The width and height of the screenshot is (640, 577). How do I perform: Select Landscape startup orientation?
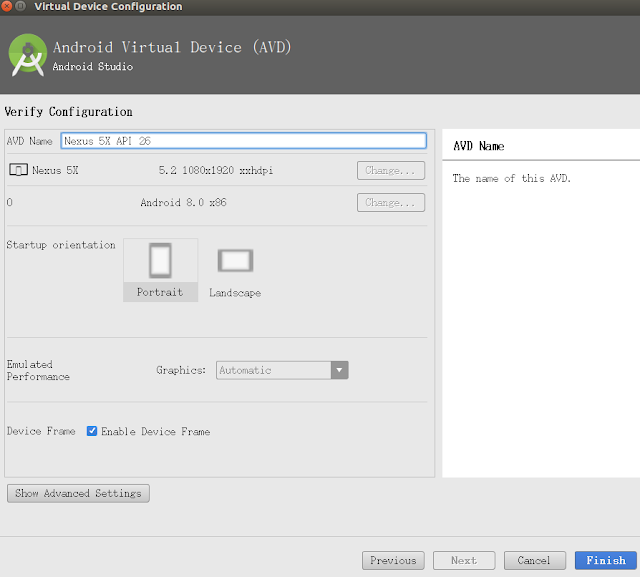[x=235, y=270]
